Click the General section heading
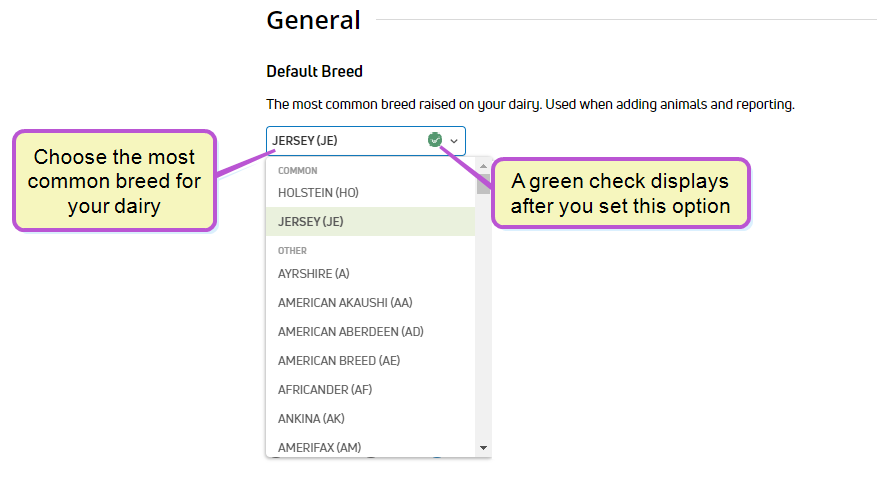 (313, 20)
